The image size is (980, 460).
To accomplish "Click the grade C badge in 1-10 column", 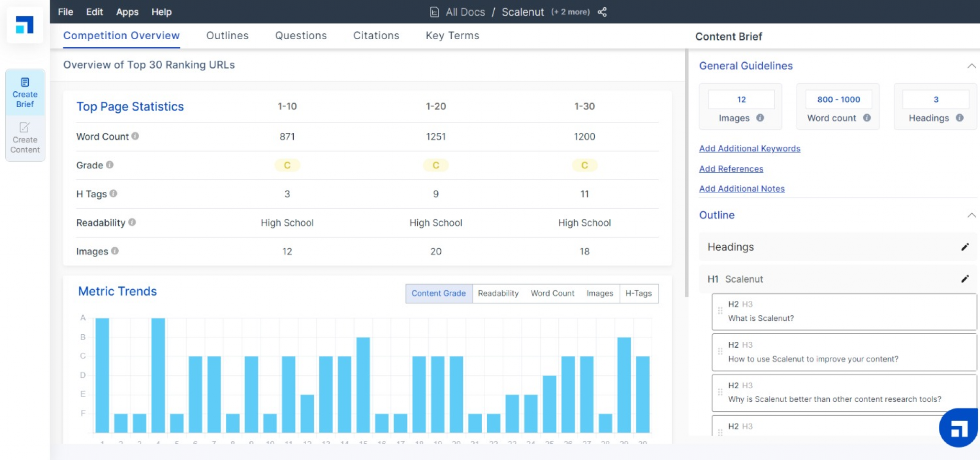I will (x=287, y=165).
